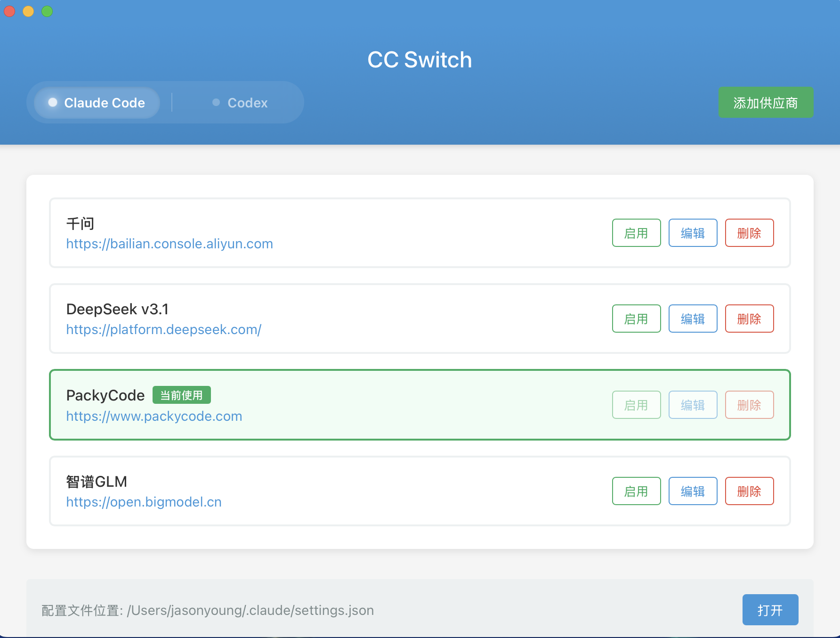Image resolution: width=840 pixels, height=638 pixels.
Task: Edit the 智谱GLM provider
Action: 693,491
